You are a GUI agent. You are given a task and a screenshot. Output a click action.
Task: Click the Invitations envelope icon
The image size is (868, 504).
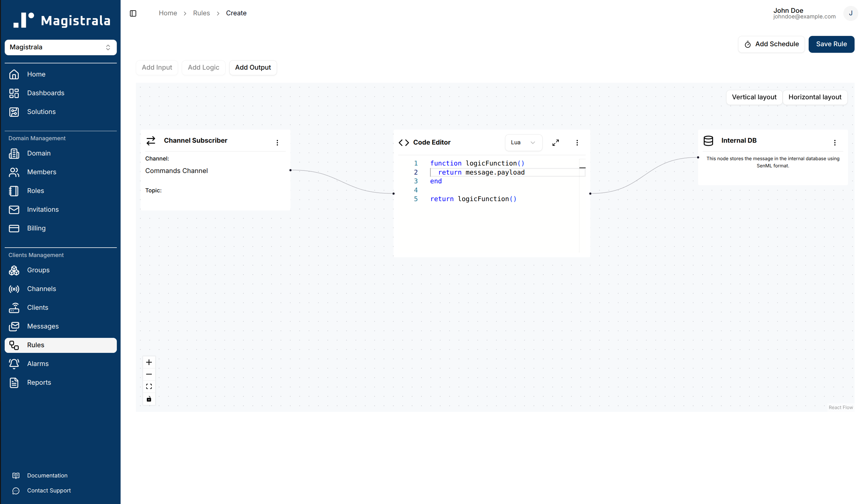(x=14, y=210)
